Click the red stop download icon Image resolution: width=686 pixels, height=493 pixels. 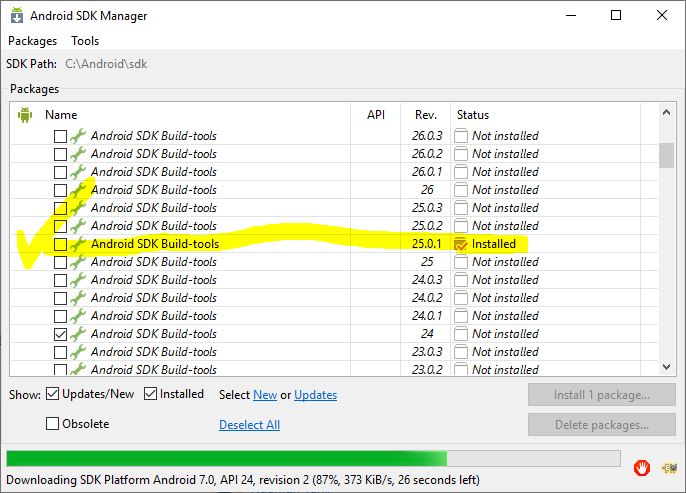pyautogui.click(x=641, y=468)
